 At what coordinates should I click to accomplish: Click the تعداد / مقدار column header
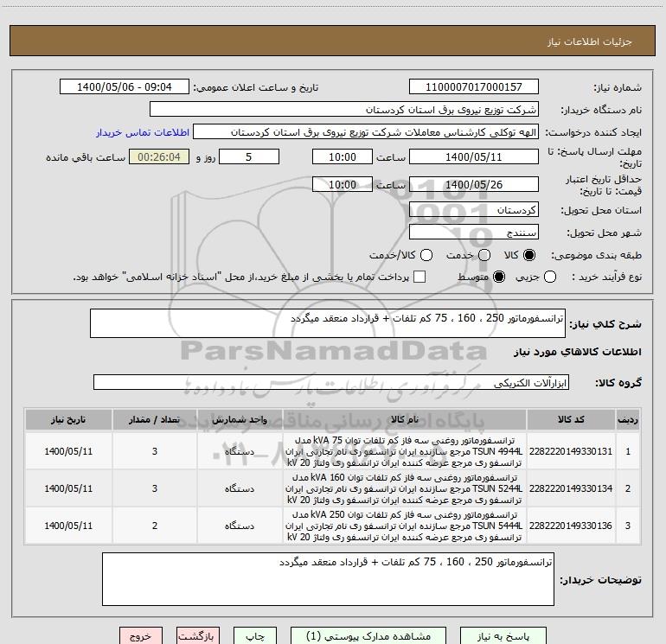[155, 420]
